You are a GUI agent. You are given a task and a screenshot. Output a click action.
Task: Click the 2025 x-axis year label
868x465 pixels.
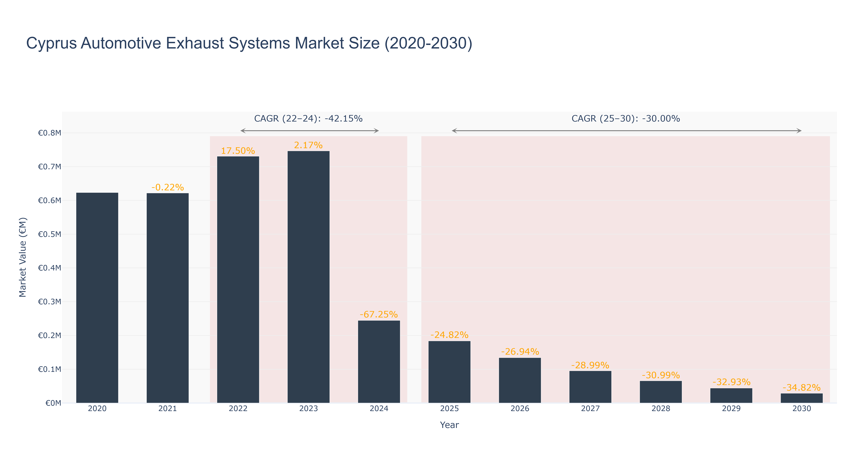pos(449,409)
